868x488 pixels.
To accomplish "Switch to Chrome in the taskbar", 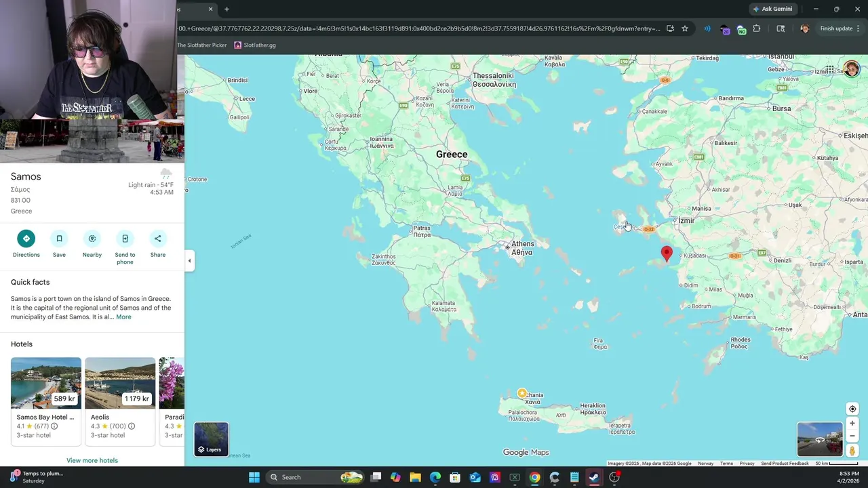I will 534,477.
